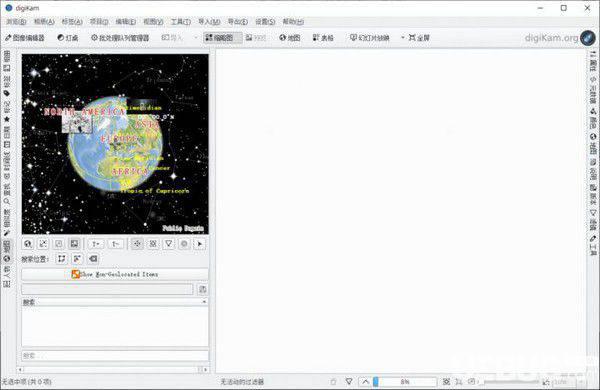Open Labels star (标记) panel in left sidebar
Viewport: 600px width, 390px height.
pos(7,113)
